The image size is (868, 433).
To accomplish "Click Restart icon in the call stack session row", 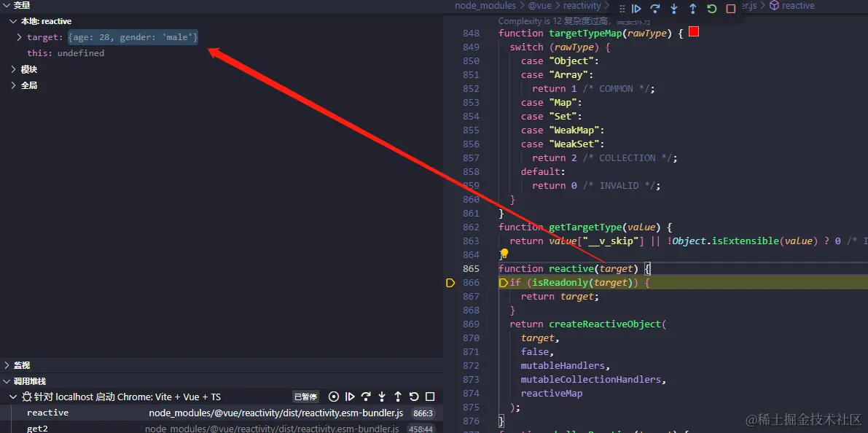I will tap(413, 397).
